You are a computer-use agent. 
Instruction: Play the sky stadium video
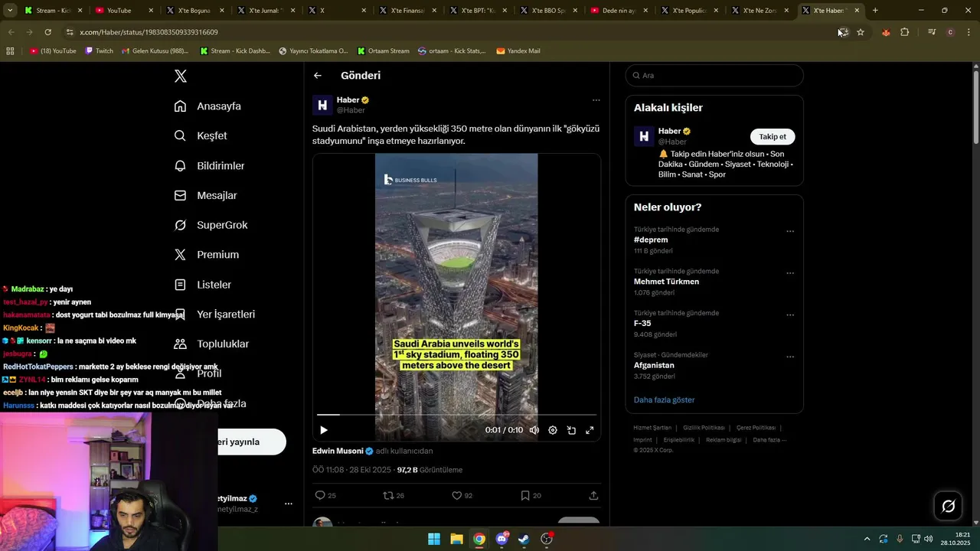pyautogui.click(x=324, y=430)
